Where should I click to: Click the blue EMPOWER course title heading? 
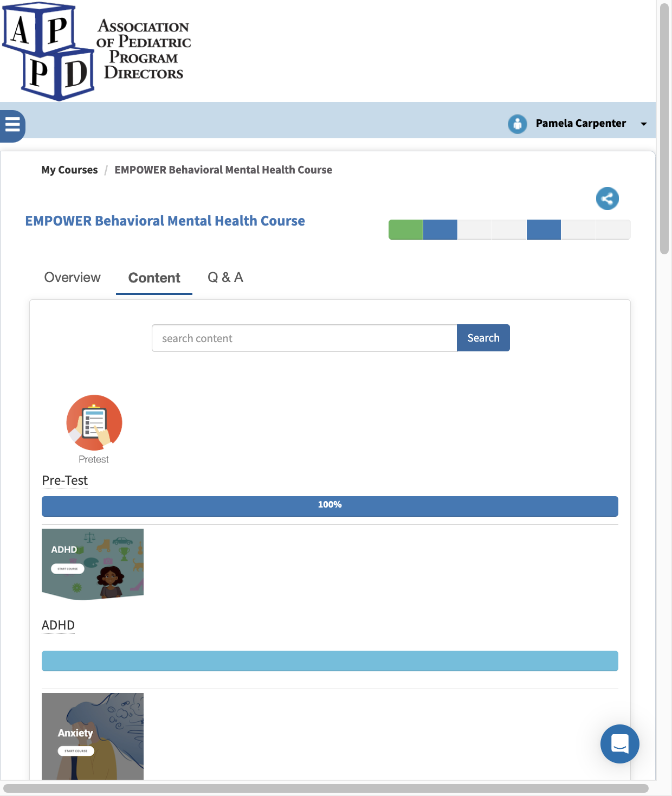click(165, 221)
